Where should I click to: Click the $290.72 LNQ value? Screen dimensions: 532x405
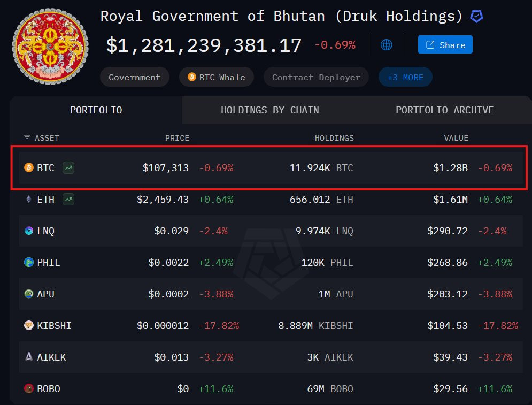click(448, 231)
